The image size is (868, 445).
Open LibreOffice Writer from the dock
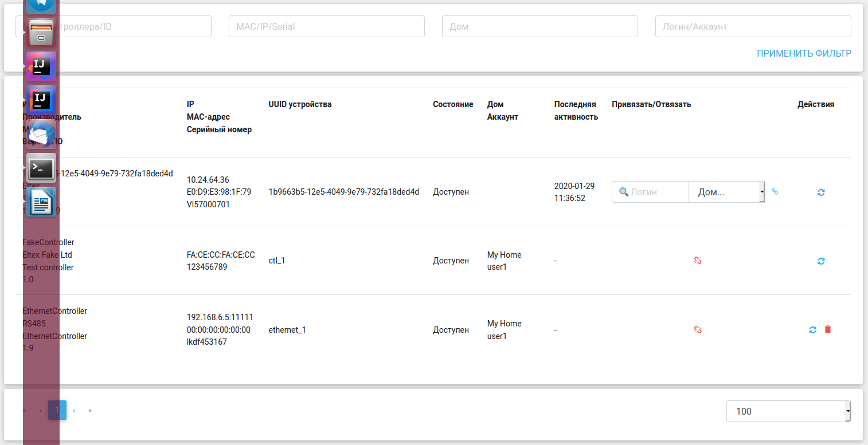tap(41, 202)
